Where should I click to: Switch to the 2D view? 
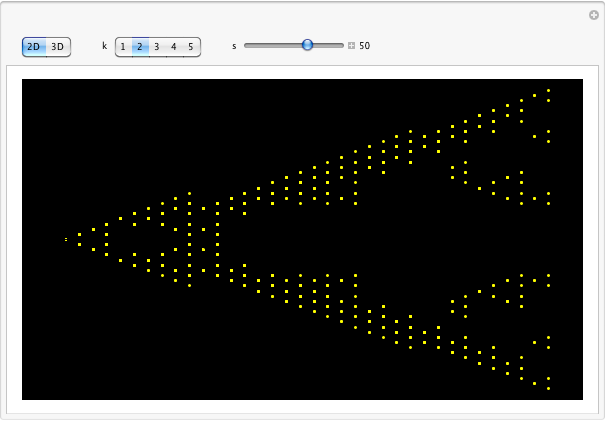click(34, 46)
